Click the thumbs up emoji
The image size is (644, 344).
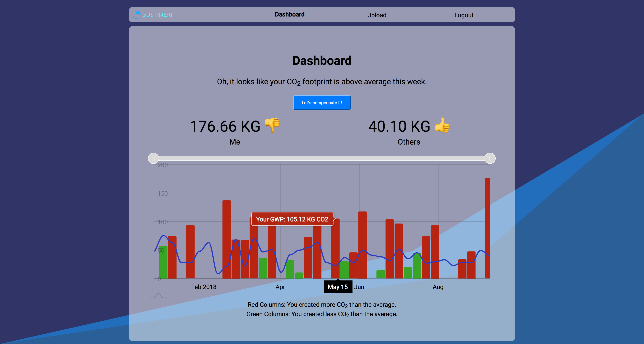pyautogui.click(x=442, y=125)
